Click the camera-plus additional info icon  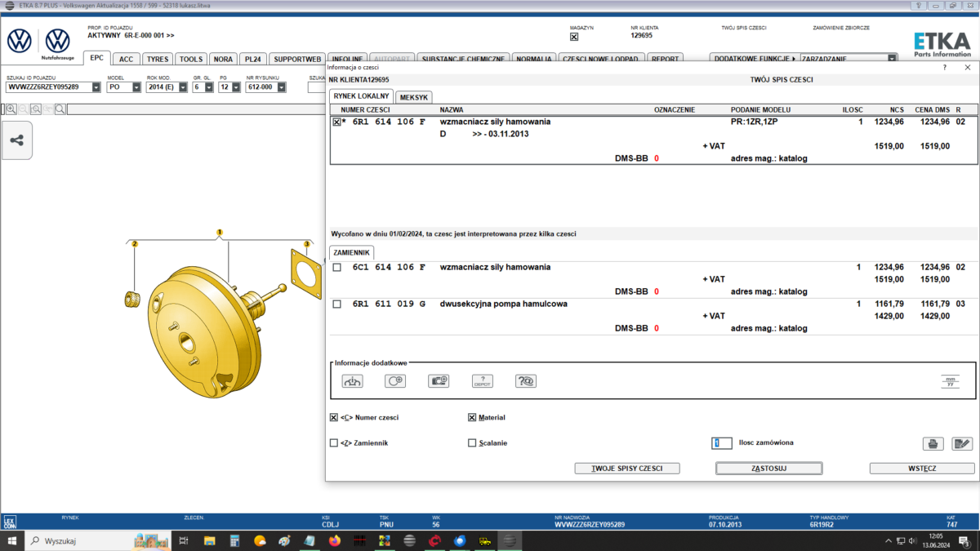439,380
